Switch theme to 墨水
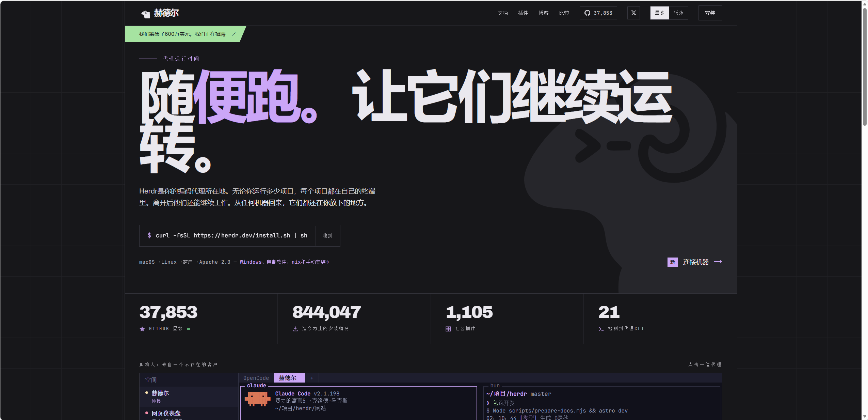868x420 pixels. pyautogui.click(x=660, y=13)
